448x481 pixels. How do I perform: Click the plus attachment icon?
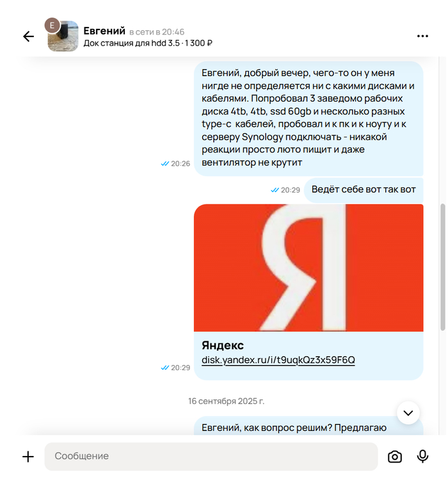pos(28,457)
